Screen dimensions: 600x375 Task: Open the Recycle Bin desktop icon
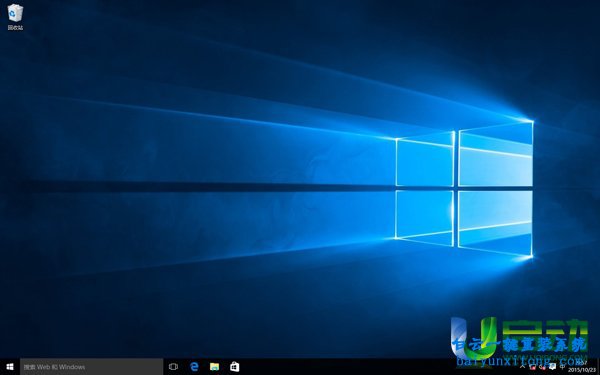click(x=15, y=17)
